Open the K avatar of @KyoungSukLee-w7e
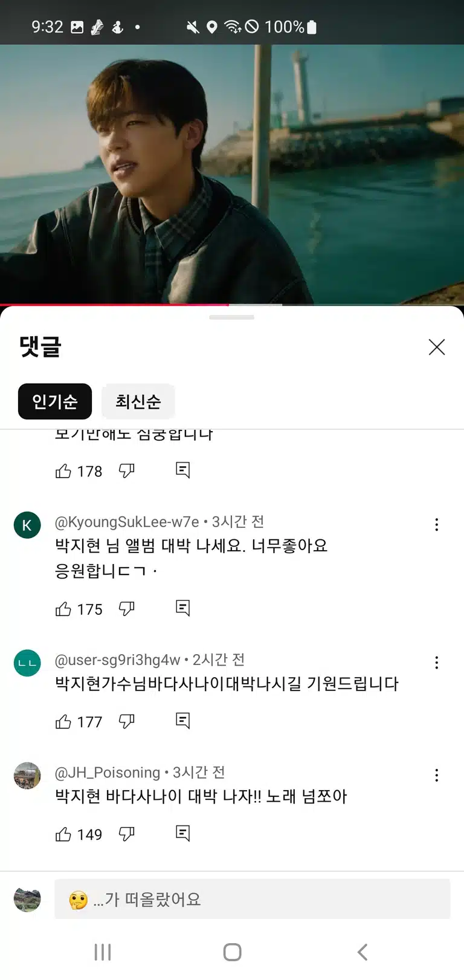 [x=27, y=525]
